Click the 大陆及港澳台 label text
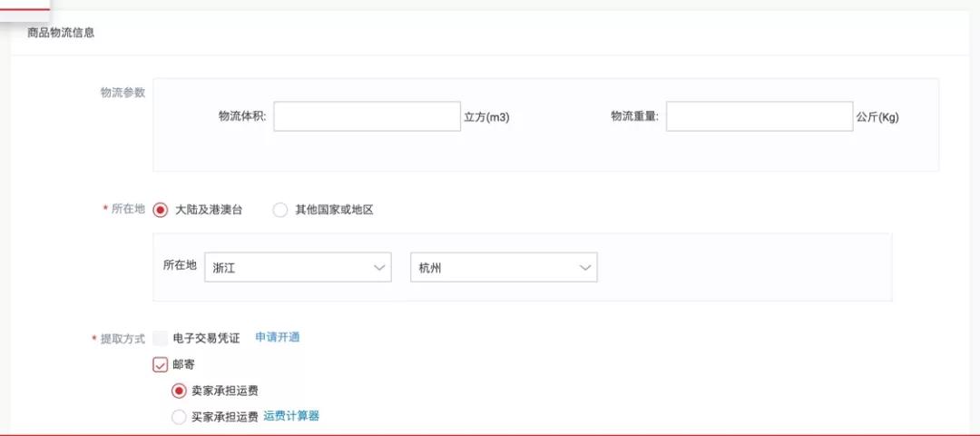980x436 pixels. tap(209, 210)
